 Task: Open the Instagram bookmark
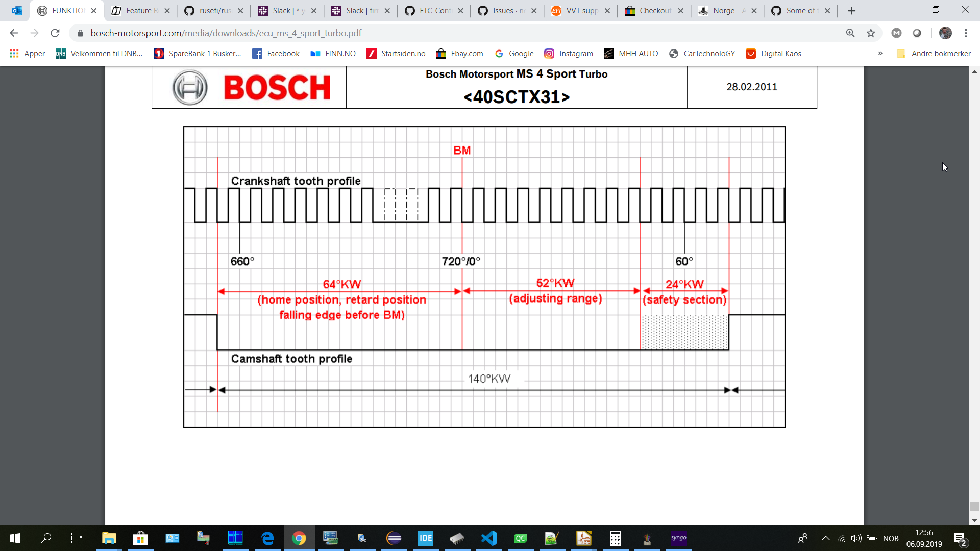pos(569,54)
